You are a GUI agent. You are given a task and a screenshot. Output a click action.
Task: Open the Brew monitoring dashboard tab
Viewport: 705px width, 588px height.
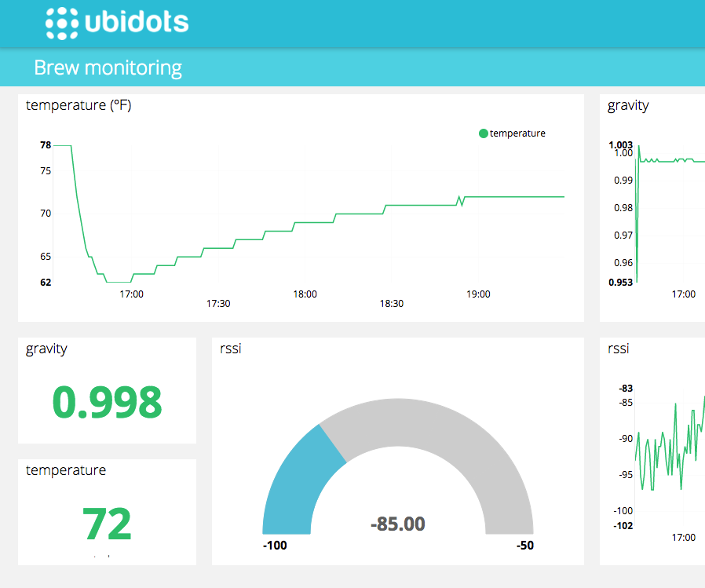click(108, 68)
